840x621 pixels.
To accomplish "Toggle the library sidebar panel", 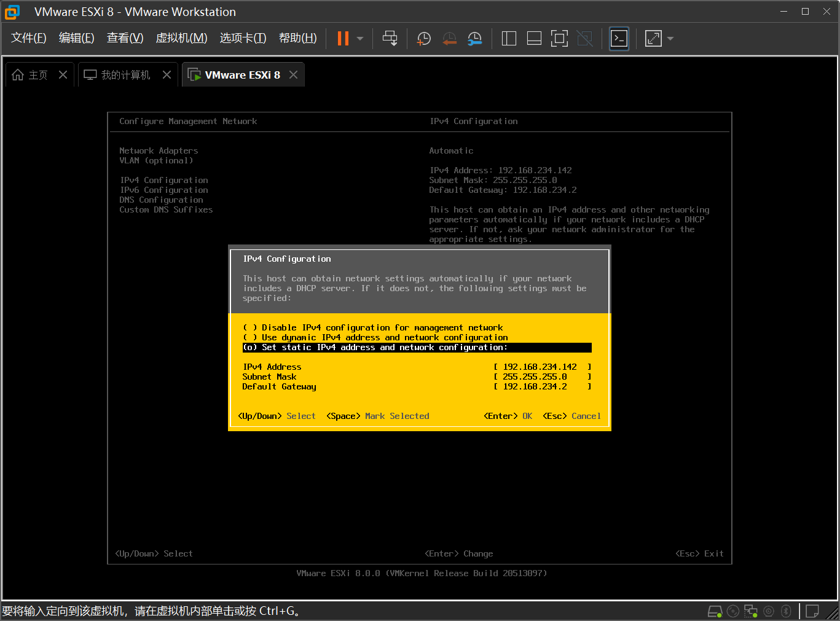I will pyautogui.click(x=509, y=39).
